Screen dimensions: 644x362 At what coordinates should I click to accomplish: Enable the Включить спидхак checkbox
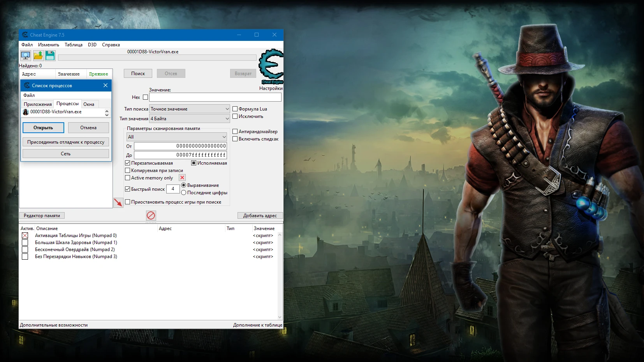[236, 139]
